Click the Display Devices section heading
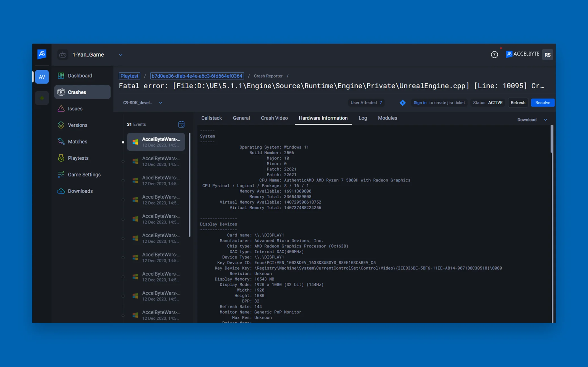 (218, 224)
